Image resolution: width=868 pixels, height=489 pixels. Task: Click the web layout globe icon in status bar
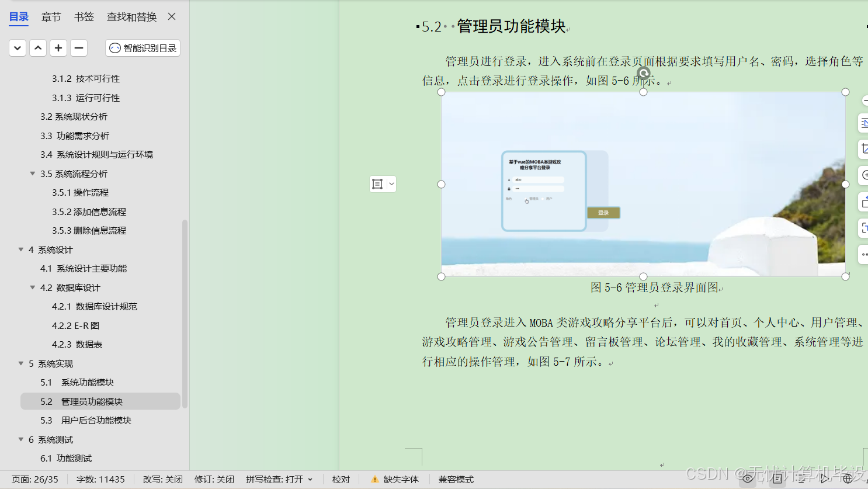pos(848,478)
